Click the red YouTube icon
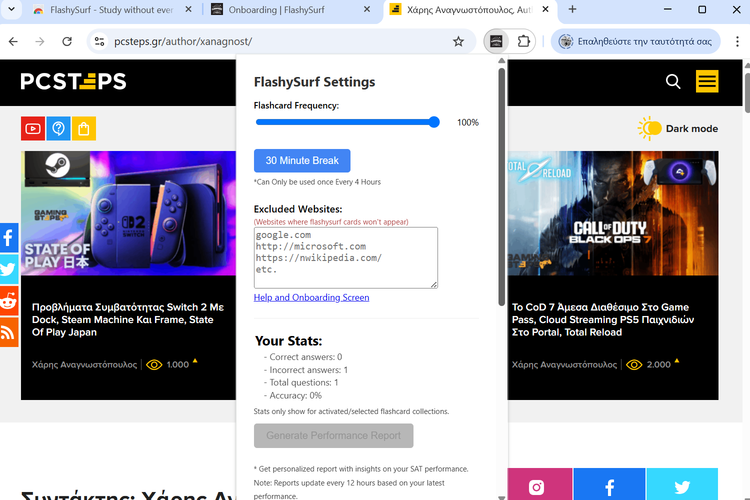 click(33, 129)
